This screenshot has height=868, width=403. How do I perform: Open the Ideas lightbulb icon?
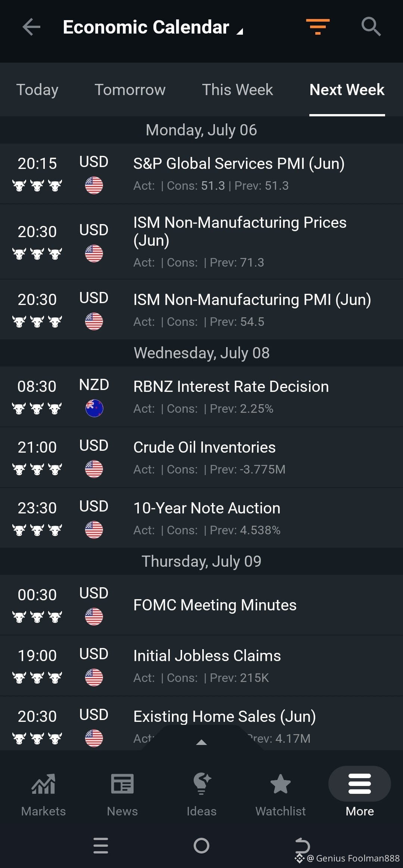coord(201,784)
